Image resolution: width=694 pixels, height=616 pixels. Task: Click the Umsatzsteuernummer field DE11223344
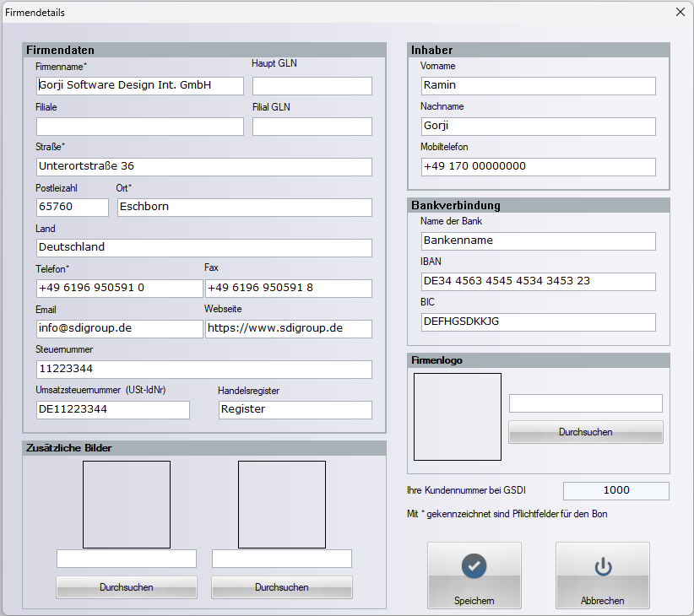pyautogui.click(x=113, y=410)
